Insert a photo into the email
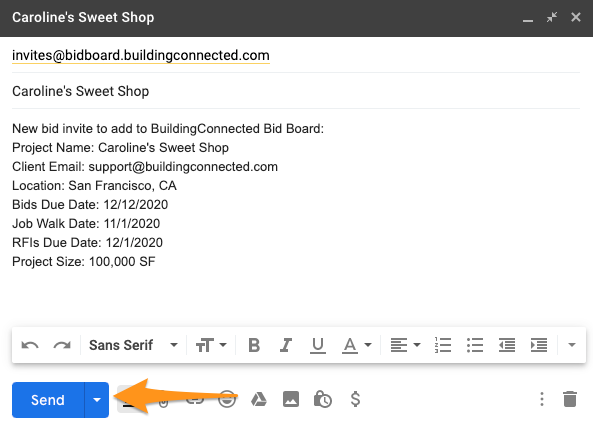The width and height of the screenshot is (593, 428). 291,400
